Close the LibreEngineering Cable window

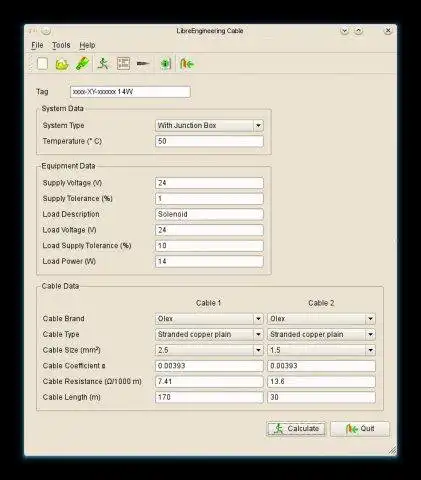(x=388, y=31)
